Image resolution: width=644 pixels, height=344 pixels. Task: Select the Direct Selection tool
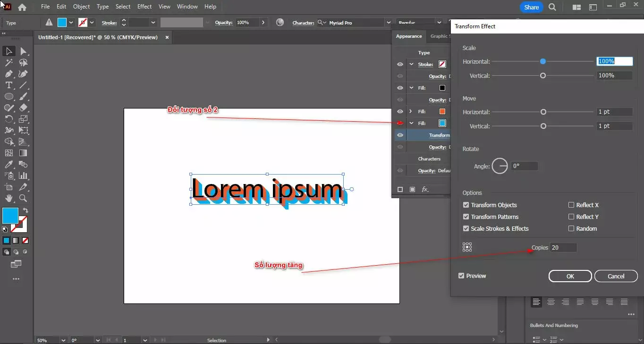[x=24, y=50]
